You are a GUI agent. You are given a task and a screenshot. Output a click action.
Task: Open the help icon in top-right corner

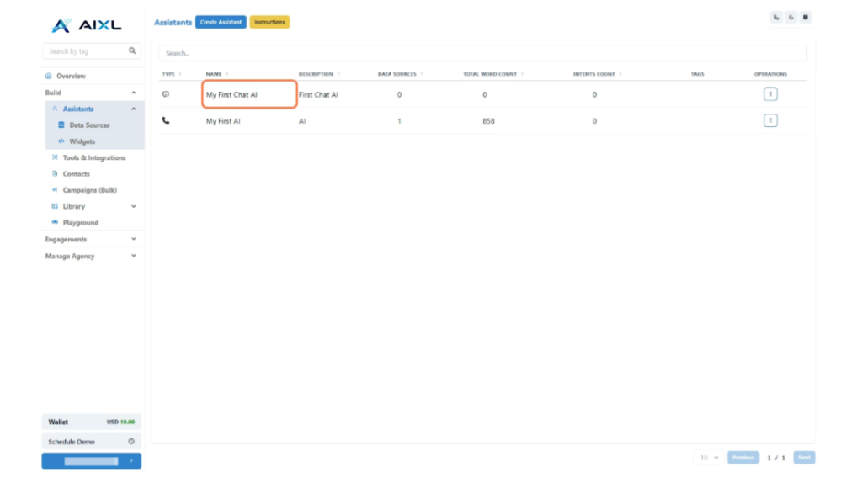pos(806,17)
